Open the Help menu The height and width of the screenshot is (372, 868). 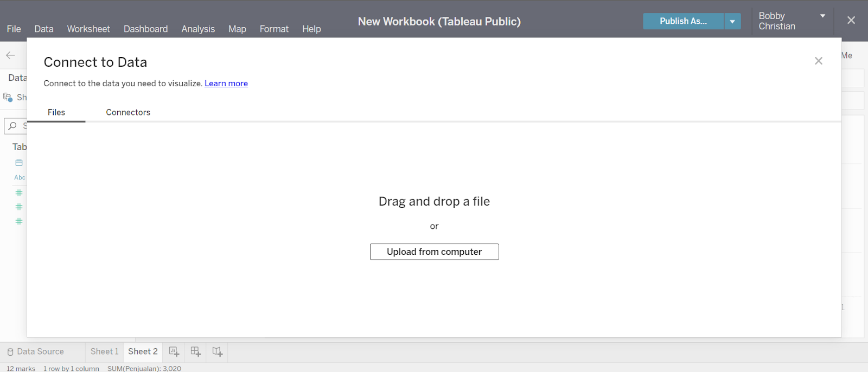tap(311, 29)
